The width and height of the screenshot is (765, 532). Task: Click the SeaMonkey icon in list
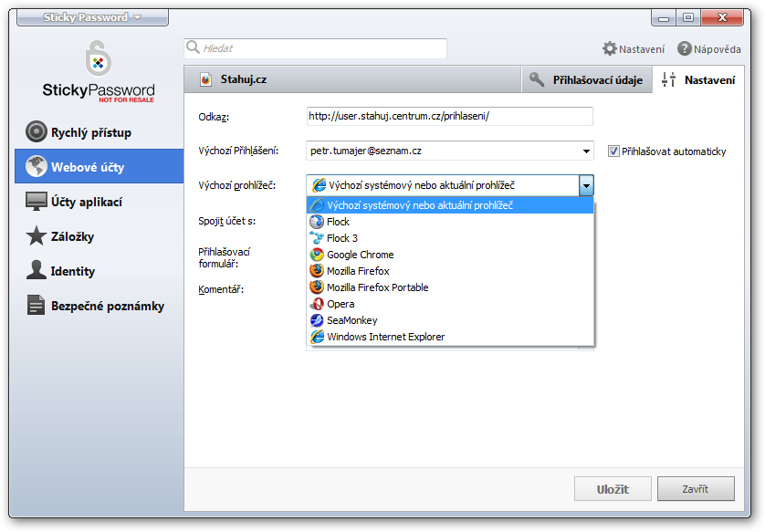317,320
